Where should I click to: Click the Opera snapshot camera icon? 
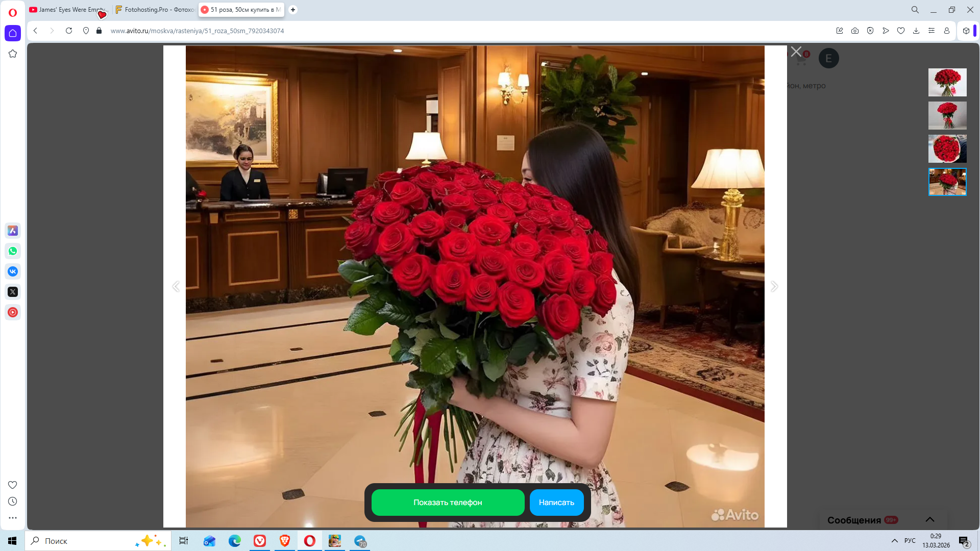(855, 31)
